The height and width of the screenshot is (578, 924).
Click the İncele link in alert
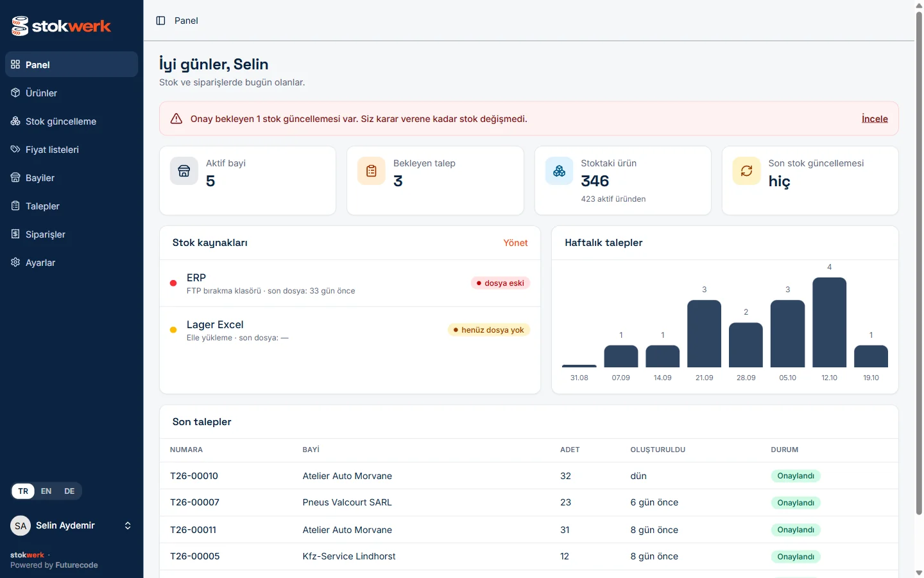[875, 119]
